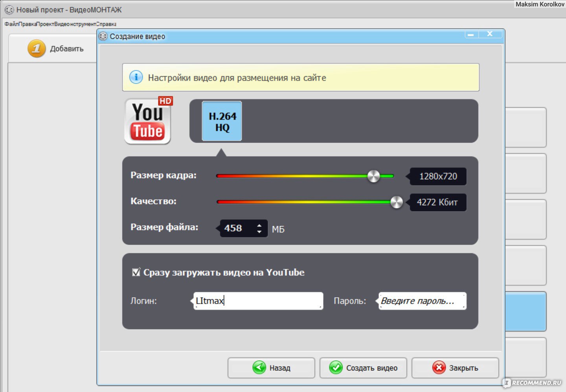Click the Настройки видео для размещения на сайте text
This screenshot has width=566, height=392.
[x=237, y=78]
